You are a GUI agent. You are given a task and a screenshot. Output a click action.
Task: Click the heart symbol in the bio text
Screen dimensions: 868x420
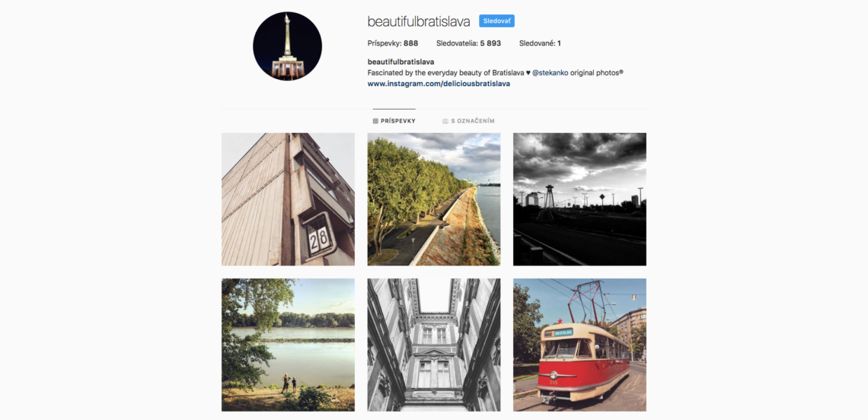[528, 73]
